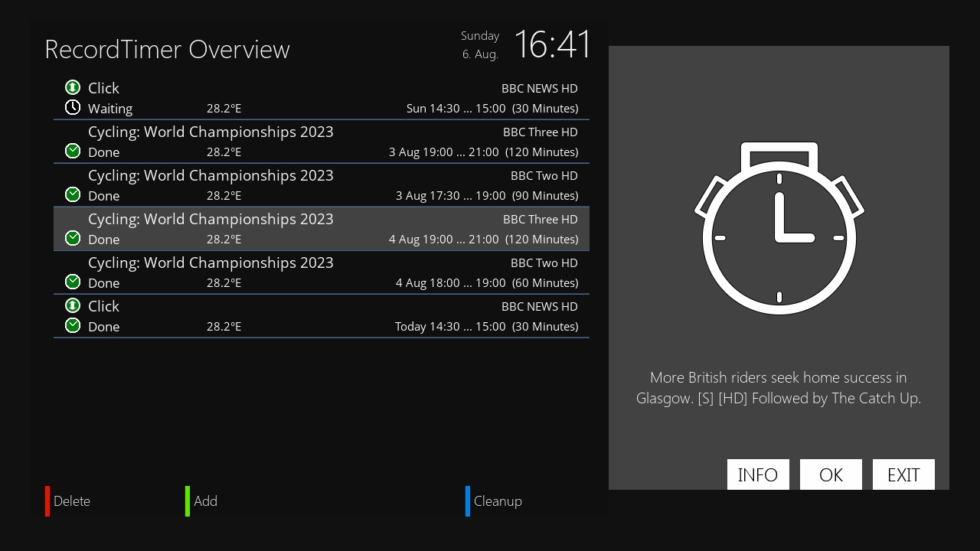The image size is (980, 551).
Task: Click the Done check icon on the BBC Two 17:30 recording
Action: coord(73,194)
